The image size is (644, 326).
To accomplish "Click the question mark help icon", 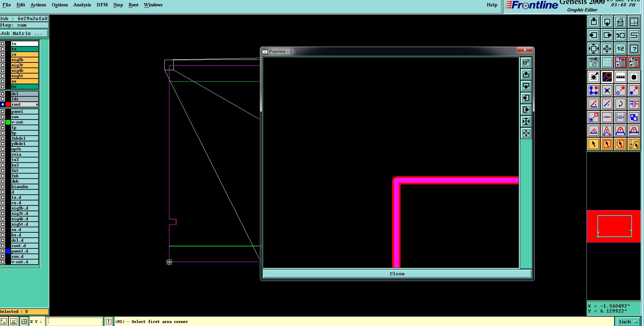I will pos(634,49).
